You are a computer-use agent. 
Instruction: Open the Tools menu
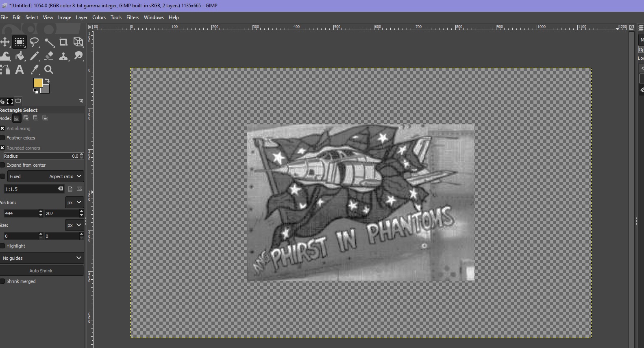coord(116,17)
